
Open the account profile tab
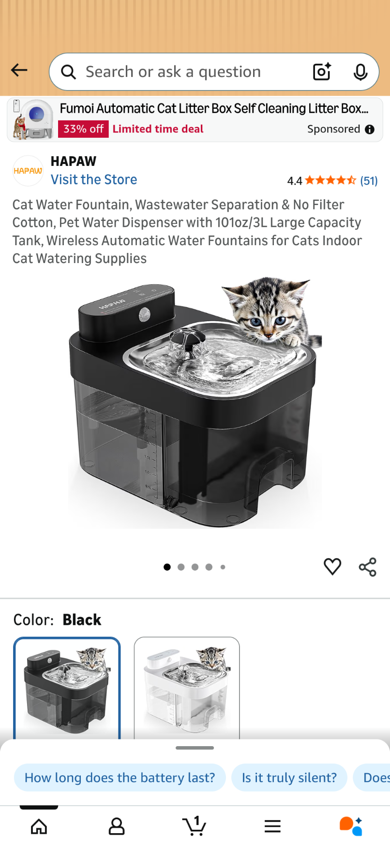pos(117,826)
